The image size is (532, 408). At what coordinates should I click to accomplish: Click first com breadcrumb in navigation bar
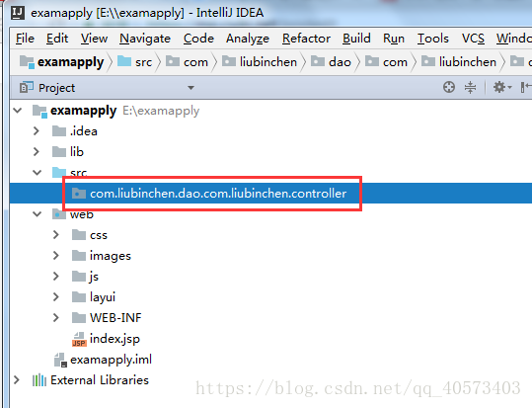(187, 62)
